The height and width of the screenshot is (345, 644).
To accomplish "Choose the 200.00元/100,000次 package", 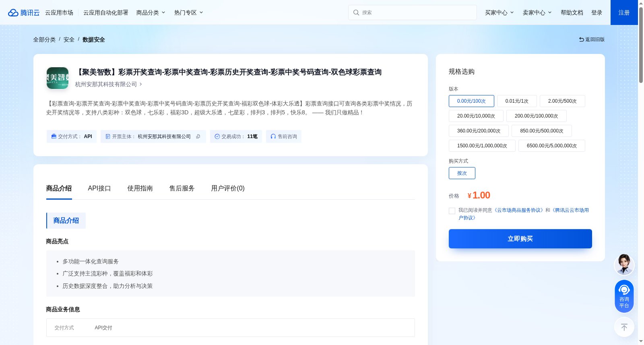I will click(537, 116).
